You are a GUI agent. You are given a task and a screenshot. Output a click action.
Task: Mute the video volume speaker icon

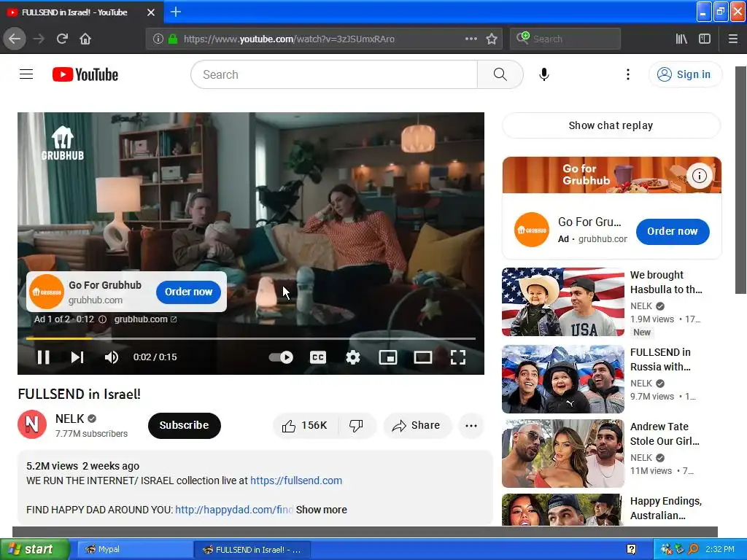click(x=112, y=357)
